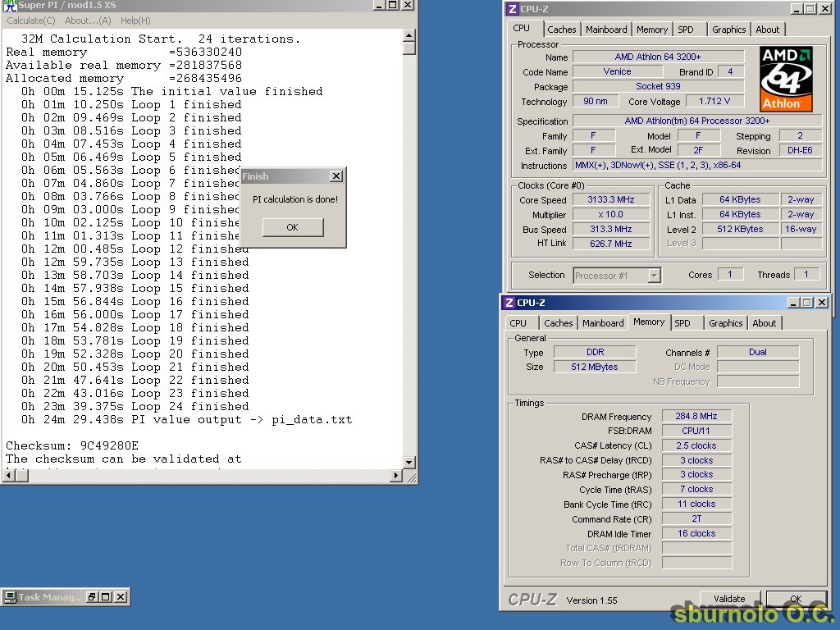Click the Name field AMD Athlon 64 3200+

658,57
